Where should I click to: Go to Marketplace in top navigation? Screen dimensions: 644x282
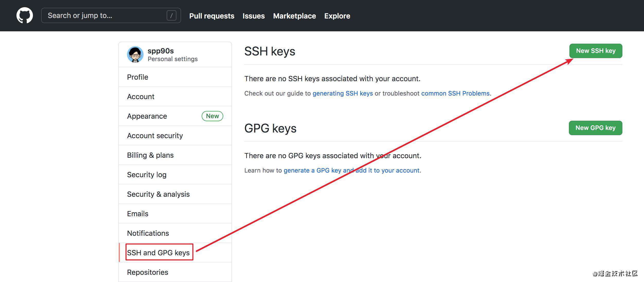294,16
